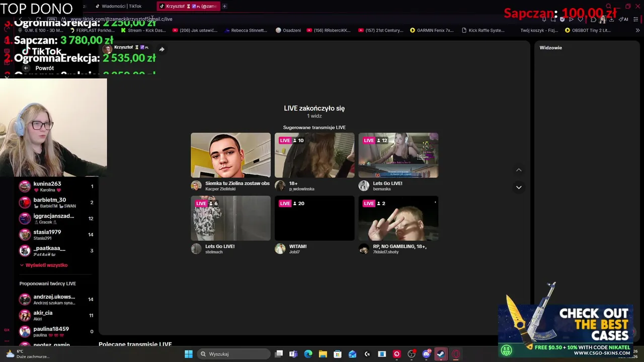Select barbietm_30 in the following list
The width and height of the screenshot is (644, 362).
tap(56, 203)
